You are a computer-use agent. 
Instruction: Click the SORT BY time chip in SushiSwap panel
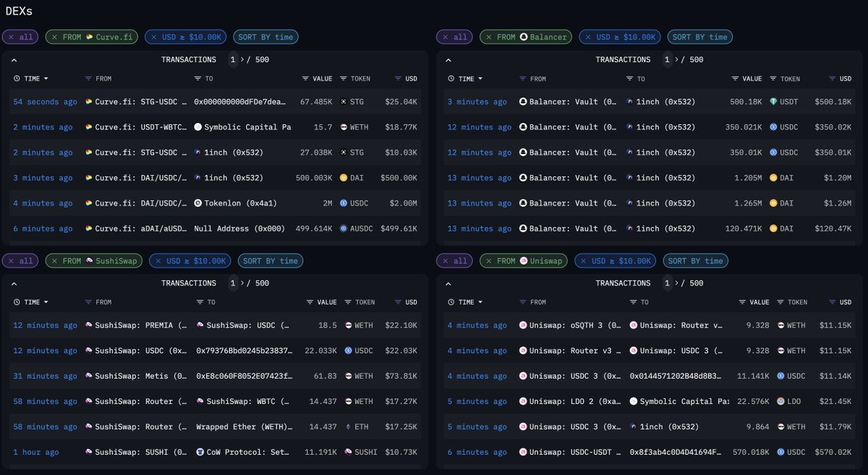pyautogui.click(x=271, y=261)
